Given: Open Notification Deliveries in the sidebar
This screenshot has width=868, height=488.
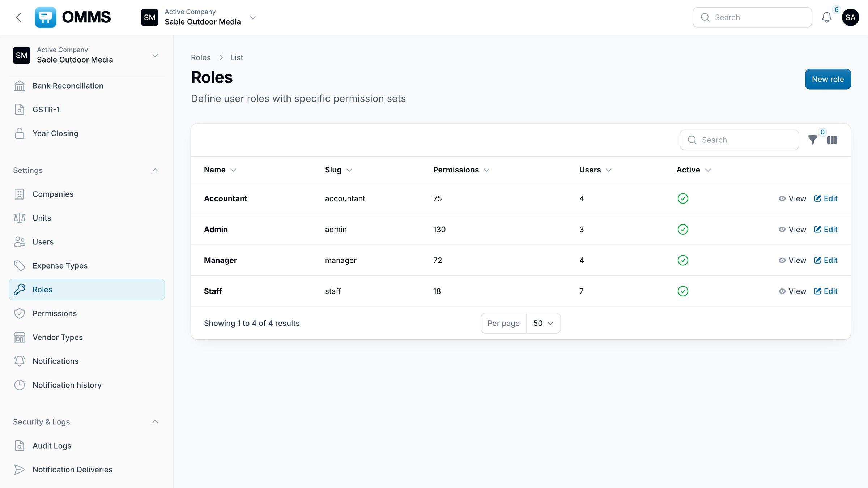Looking at the screenshot, I should coord(87,470).
